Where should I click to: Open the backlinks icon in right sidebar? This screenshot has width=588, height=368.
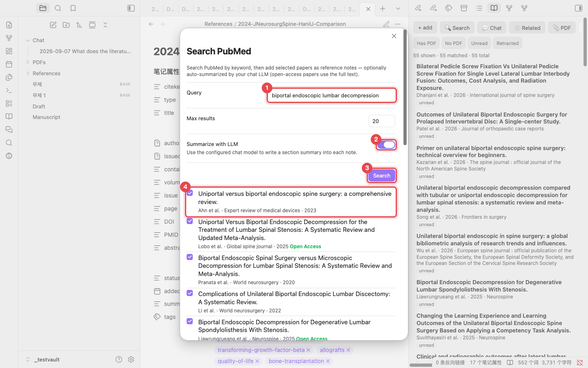(418, 8)
